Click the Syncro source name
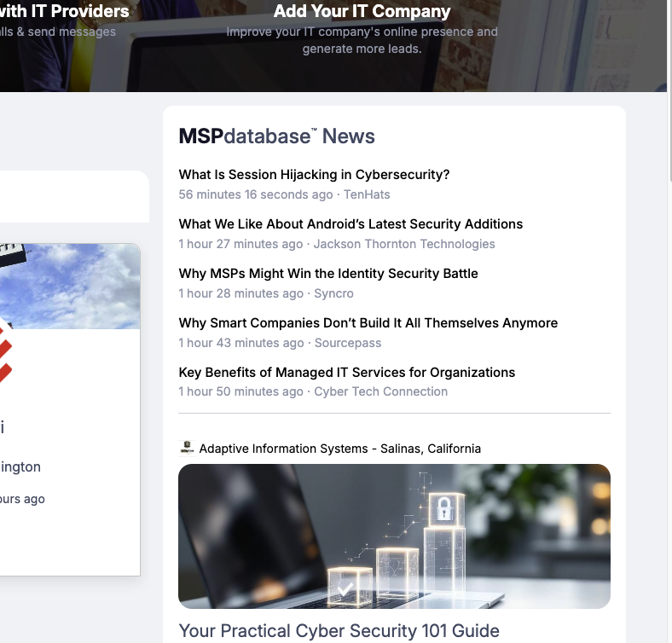 pos(333,293)
